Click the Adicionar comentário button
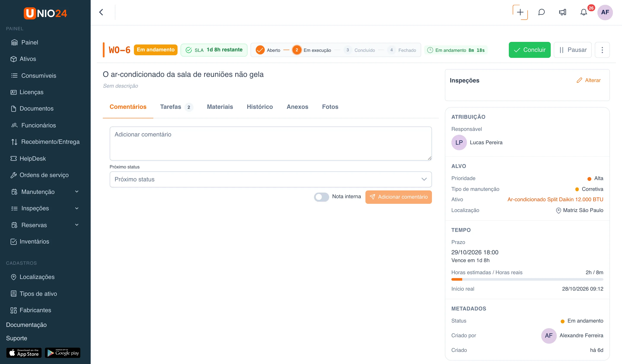Viewport: 622px width, 364px height. (x=398, y=197)
